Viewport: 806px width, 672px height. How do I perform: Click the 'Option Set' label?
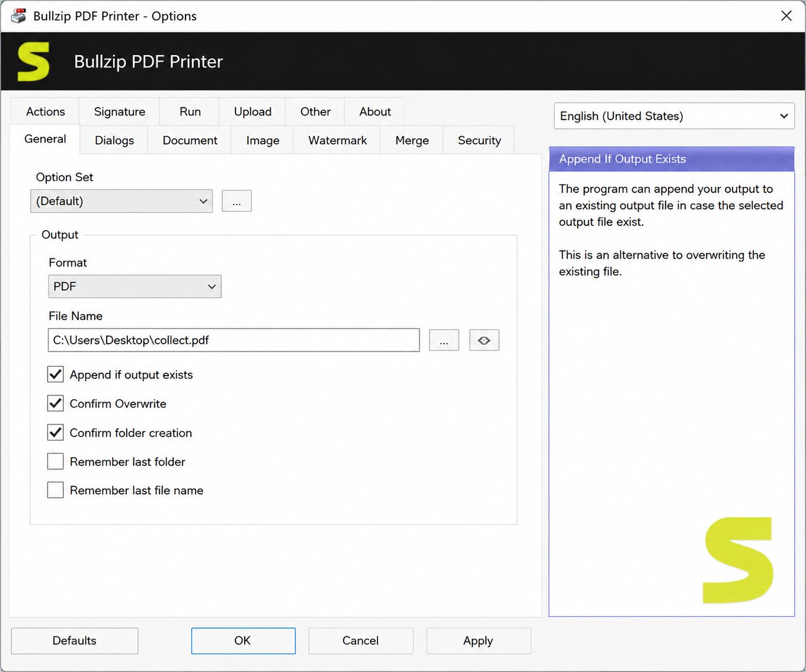point(65,177)
